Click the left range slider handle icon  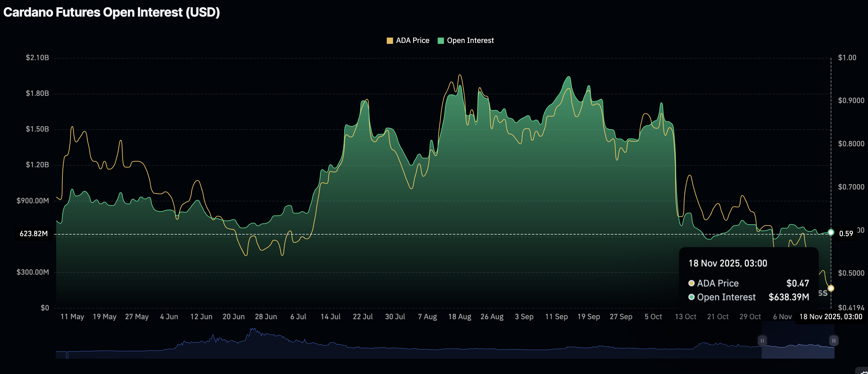point(762,341)
